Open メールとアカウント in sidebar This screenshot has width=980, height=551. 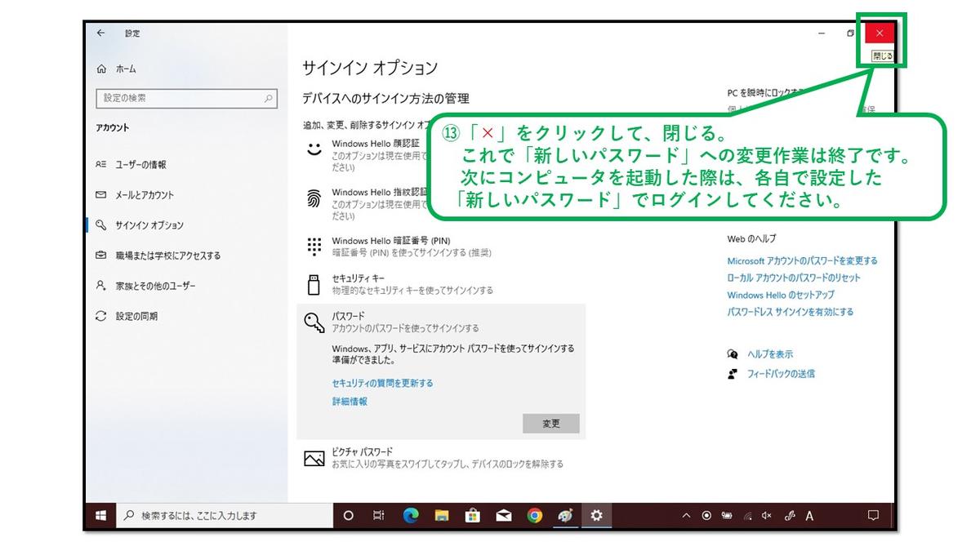[x=135, y=194]
